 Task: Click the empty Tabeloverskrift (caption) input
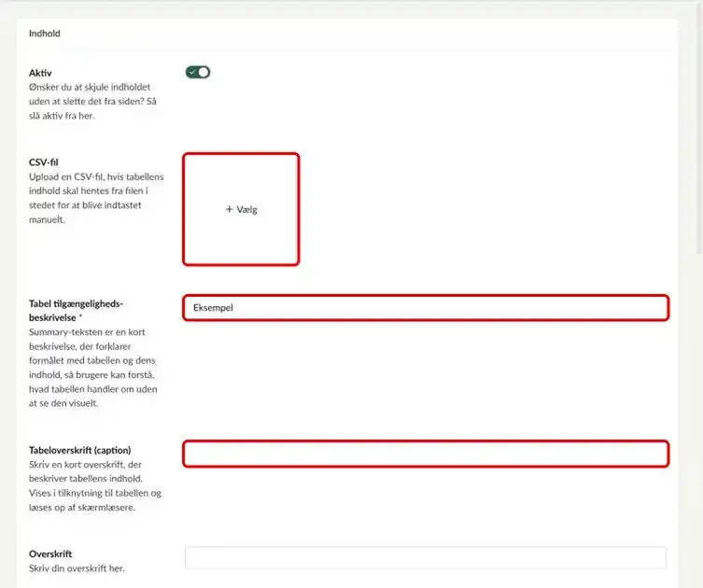click(x=426, y=454)
